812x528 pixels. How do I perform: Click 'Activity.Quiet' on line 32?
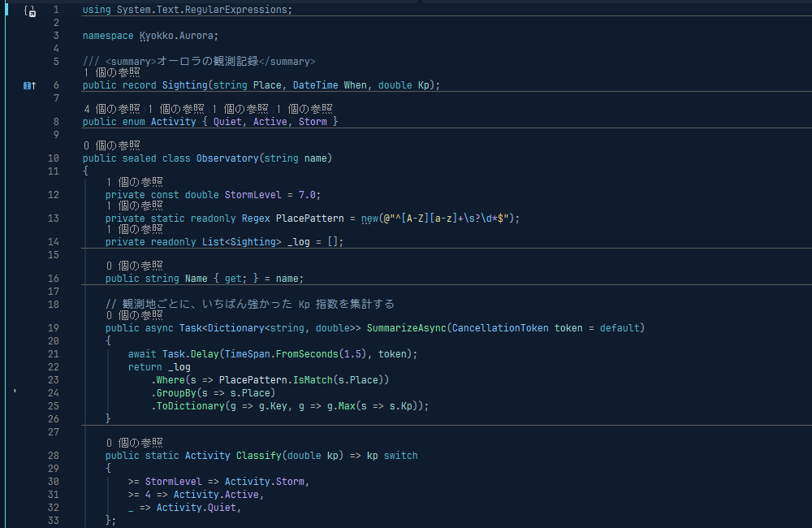pos(197,507)
